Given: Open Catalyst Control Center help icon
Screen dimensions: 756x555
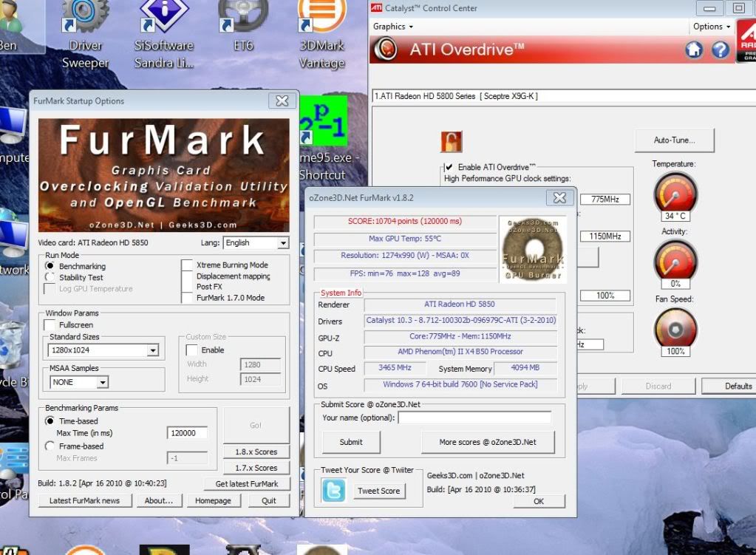Looking at the screenshot, I should (721, 50).
